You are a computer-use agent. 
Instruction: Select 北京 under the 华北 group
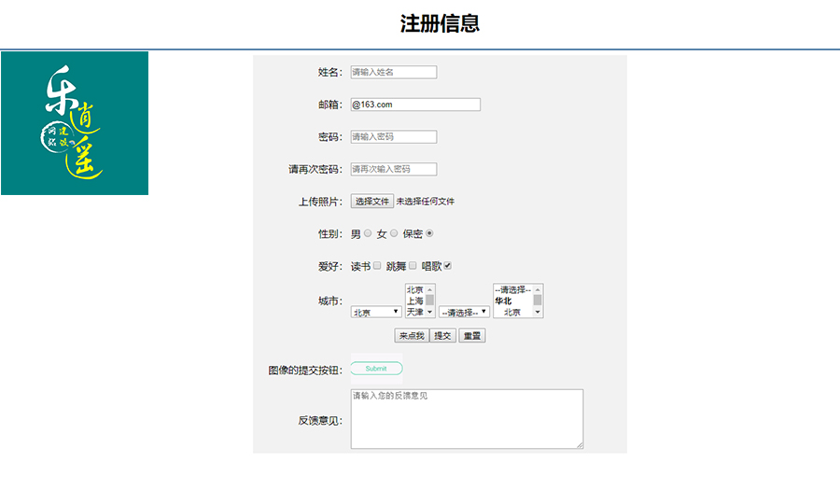pos(512,312)
